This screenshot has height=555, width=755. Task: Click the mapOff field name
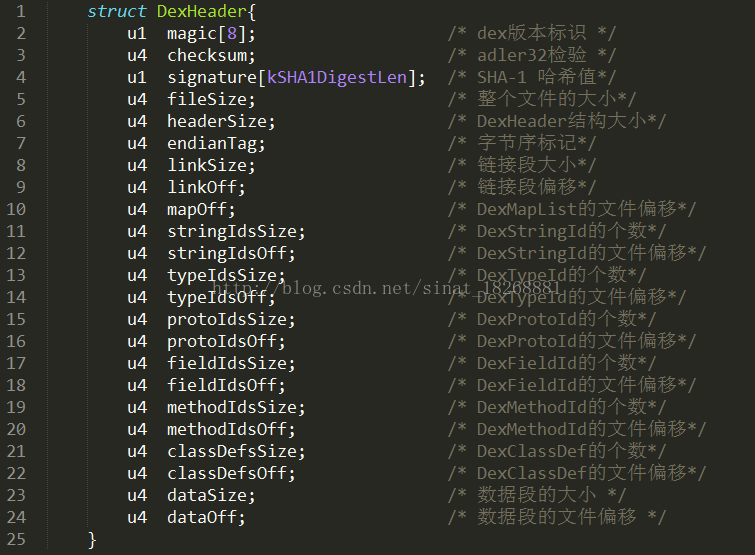[x=197, y=209]
